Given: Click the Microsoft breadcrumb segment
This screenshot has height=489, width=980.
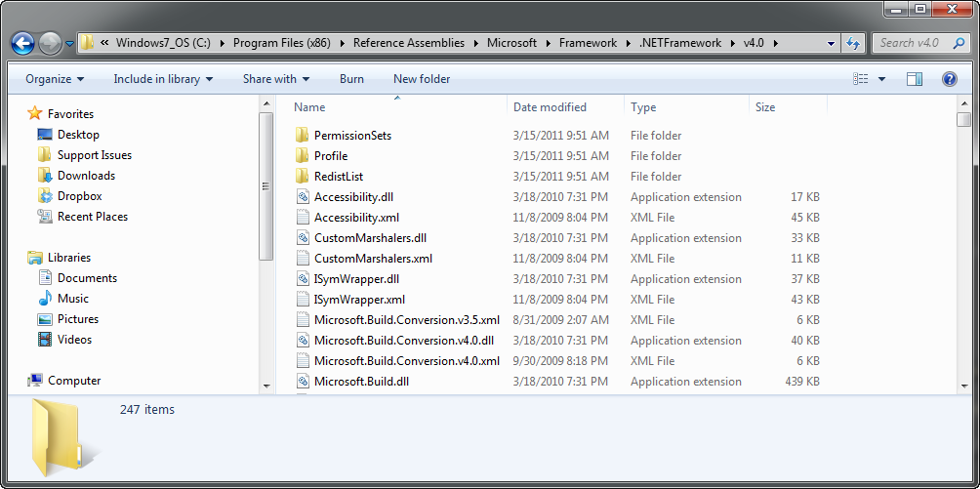Looking at the screenshot, I should pyautogui.click(x=512, y=43).
